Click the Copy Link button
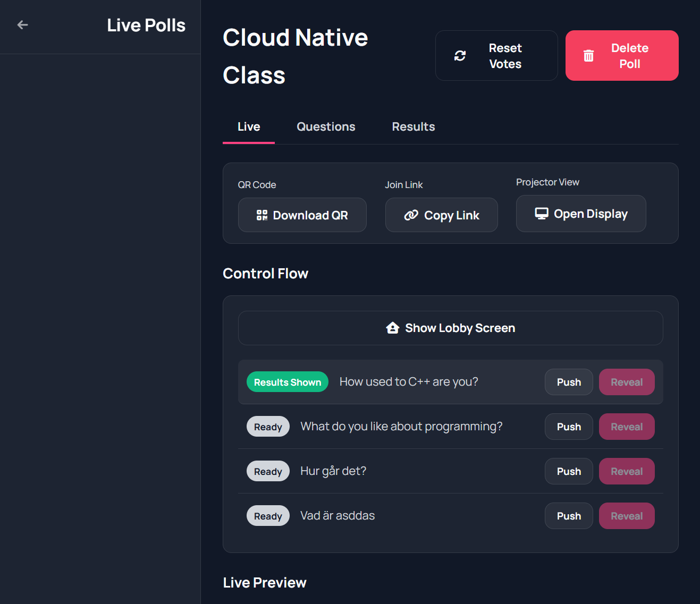This screenshot has height=604, width=700. 441,215
